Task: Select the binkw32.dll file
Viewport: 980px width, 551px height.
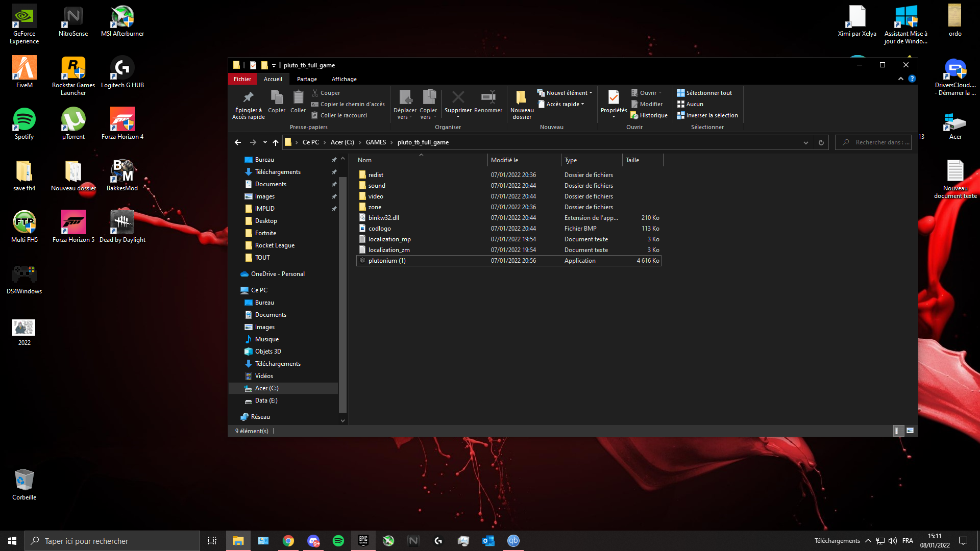Action: pyautogui.click(x=508, y=218)
